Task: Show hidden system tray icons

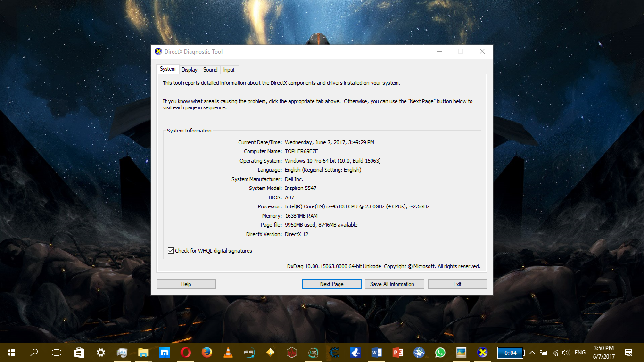Action: click(532, 353)
